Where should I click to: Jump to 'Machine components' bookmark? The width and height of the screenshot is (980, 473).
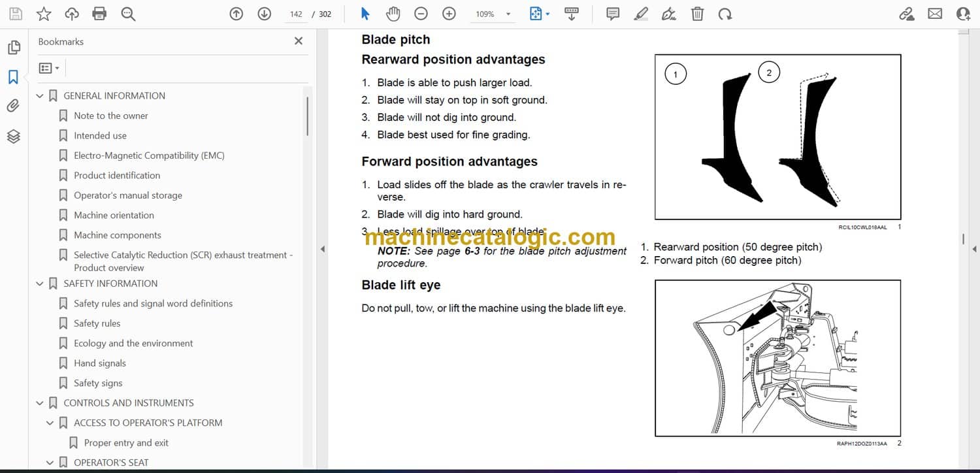point(118,235)
